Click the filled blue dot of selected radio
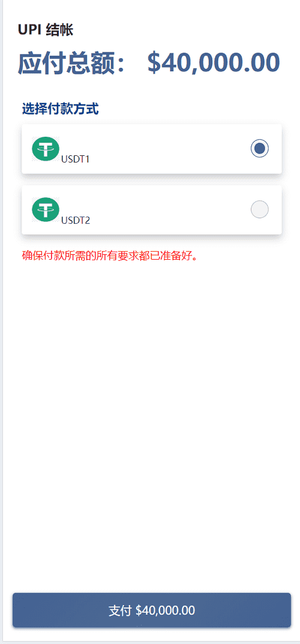This screenshot has height=644, width=300. [260, 149]
